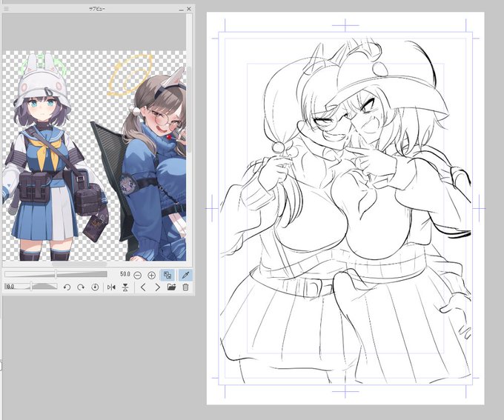504x420 pixels.
Task: Rotate Sub View image right
Action: [x=81, y=287]
